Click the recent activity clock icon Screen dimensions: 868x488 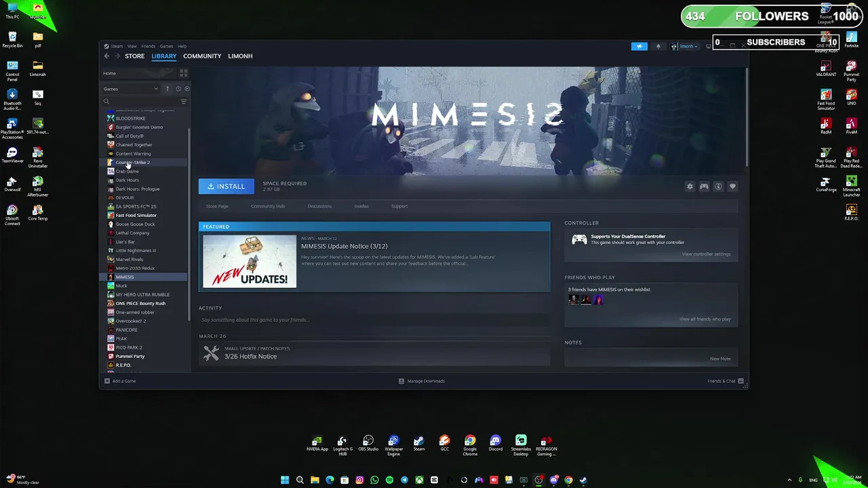coord(178,89)
